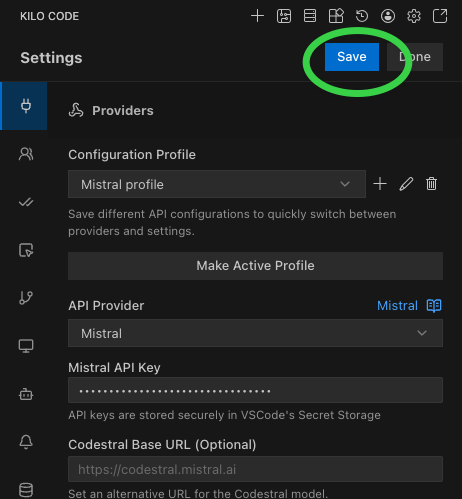Focus the Mistral API Key field
Image resolution: width=462 pixels, height=499 pixels.
[255, 390]
